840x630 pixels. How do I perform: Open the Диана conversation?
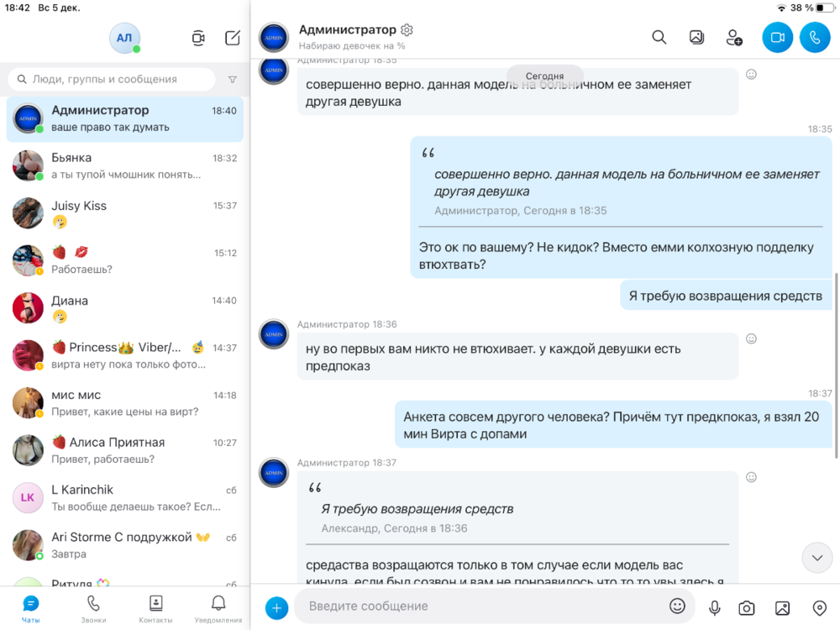point(124,308)
